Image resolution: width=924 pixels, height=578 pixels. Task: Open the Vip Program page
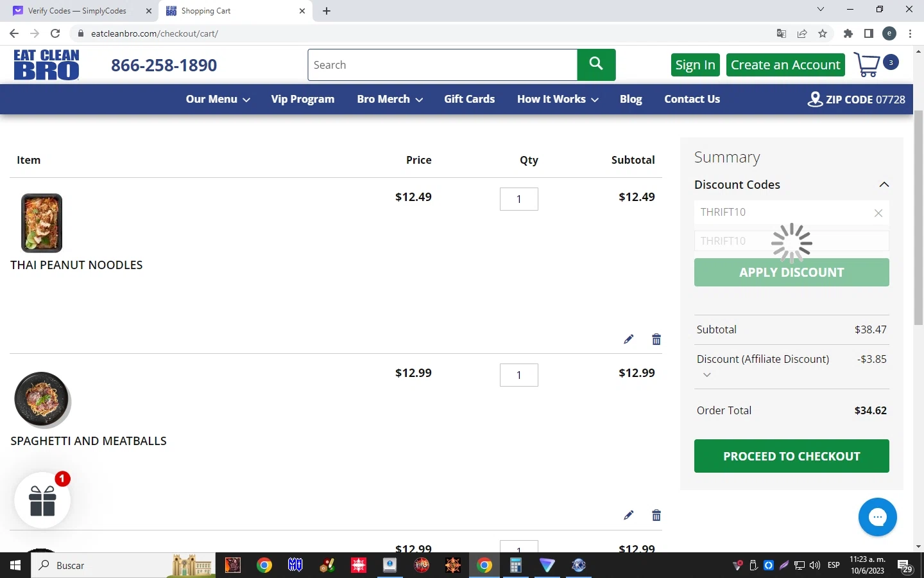(303, 99)
